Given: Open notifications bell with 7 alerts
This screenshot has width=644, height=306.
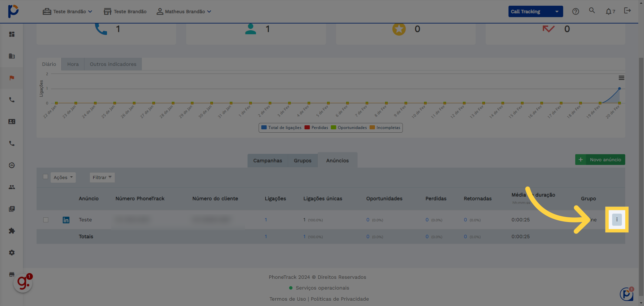Looking at the screenshot, I should point(610,11).
